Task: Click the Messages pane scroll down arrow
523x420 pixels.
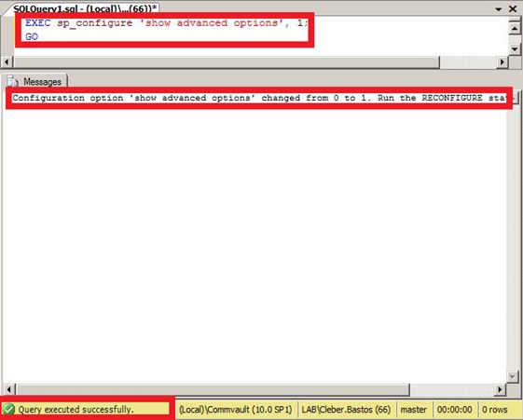Action: [x=513, y=377]
